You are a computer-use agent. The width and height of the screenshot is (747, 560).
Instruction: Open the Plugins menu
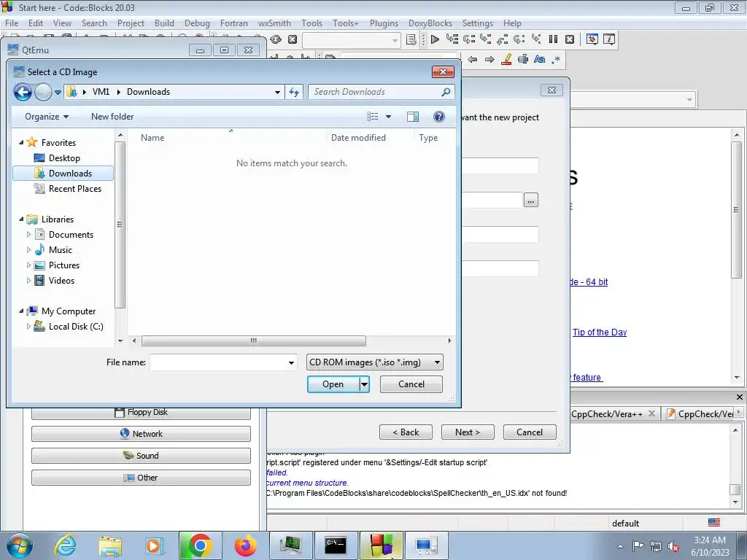tap(384, 23)
